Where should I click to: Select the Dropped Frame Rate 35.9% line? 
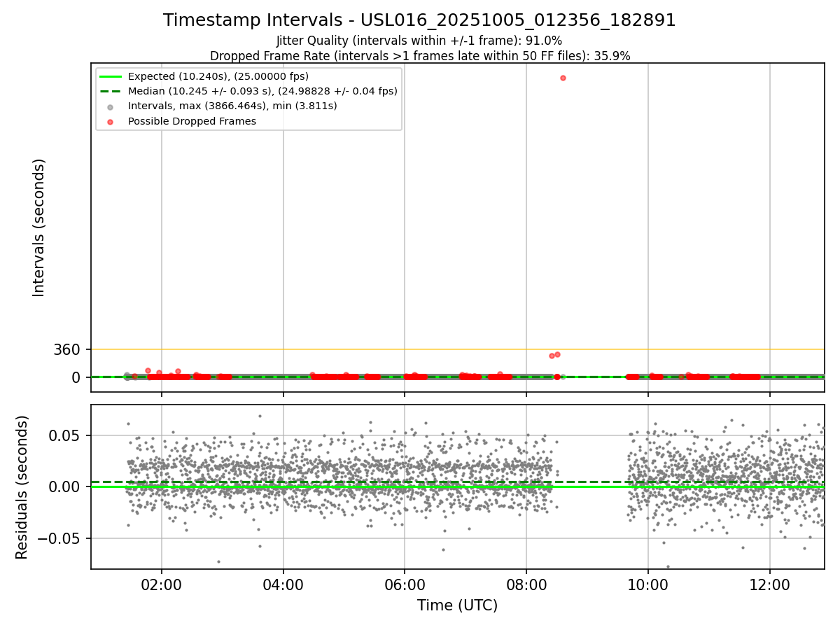tap(420, 56)
